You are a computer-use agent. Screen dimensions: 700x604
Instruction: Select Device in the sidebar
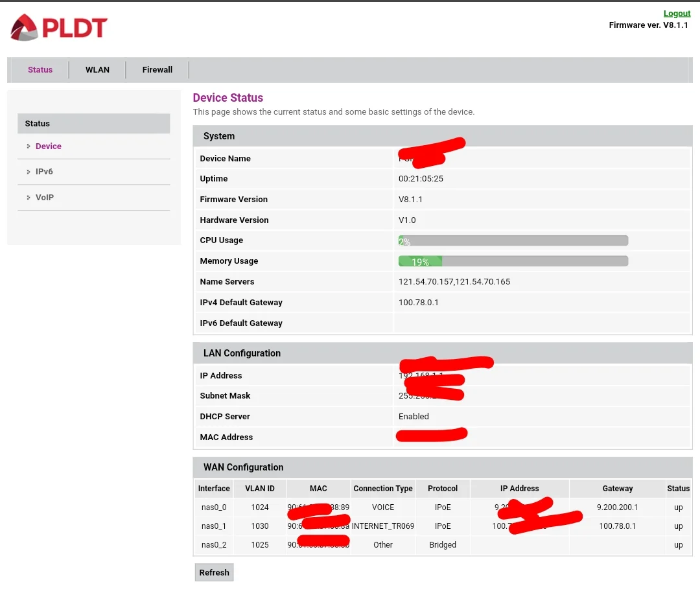pos(48,146)
